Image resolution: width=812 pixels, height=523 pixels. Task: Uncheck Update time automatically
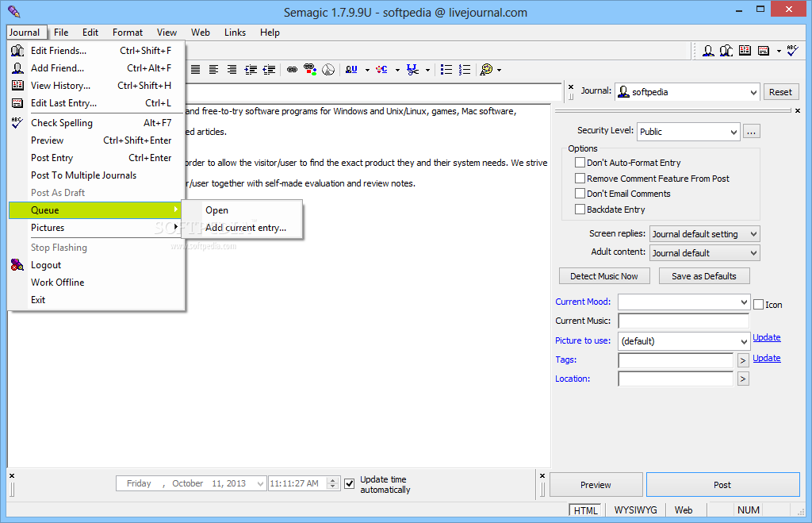pyautogui.click(x=350, y=483)
